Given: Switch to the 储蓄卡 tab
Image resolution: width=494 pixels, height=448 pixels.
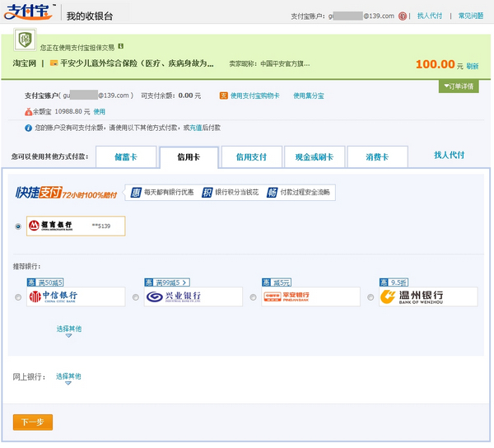Looking at the screenshot, I should coord(125,156).
